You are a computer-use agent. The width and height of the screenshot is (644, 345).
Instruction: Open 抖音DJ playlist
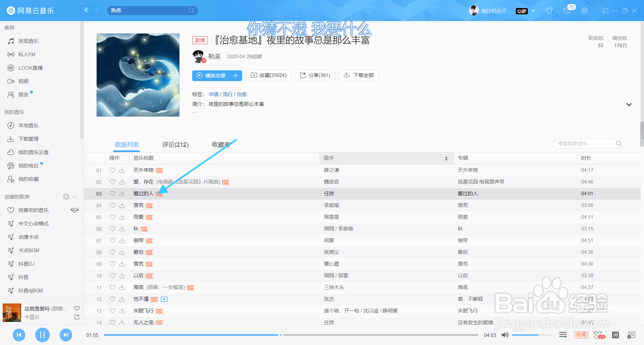[x=26, y=264]
